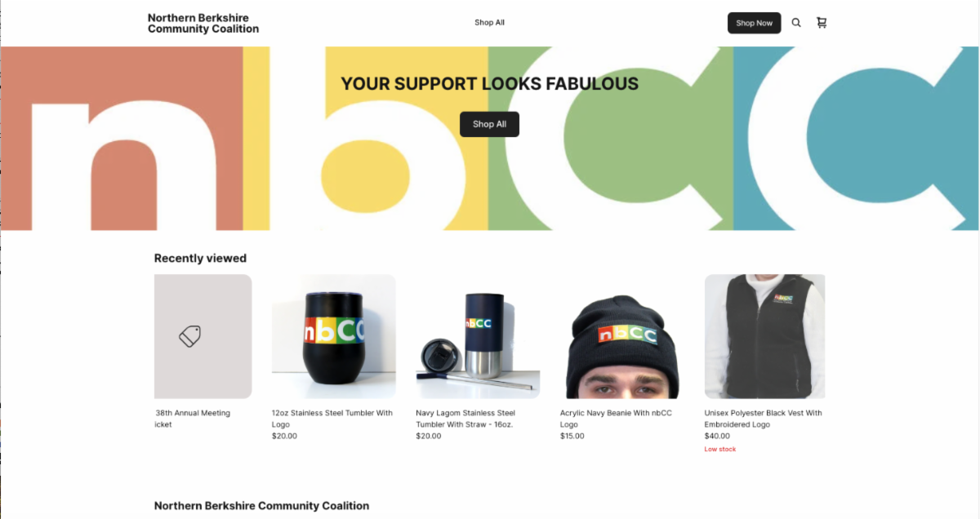The width and height of the screenshot is (980, 519).
Task: Click Navy Lagom Stainless Steel Tumbler title
Action: 465,419
